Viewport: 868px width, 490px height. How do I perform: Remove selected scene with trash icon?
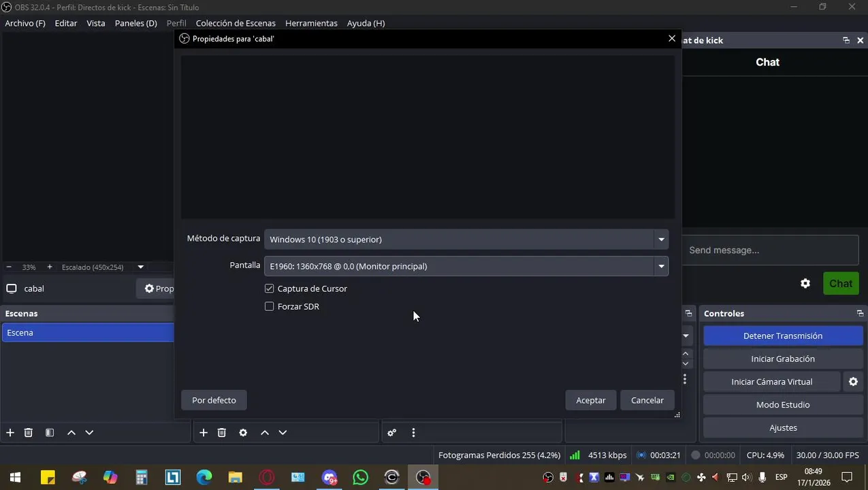(x=29, y=433)
